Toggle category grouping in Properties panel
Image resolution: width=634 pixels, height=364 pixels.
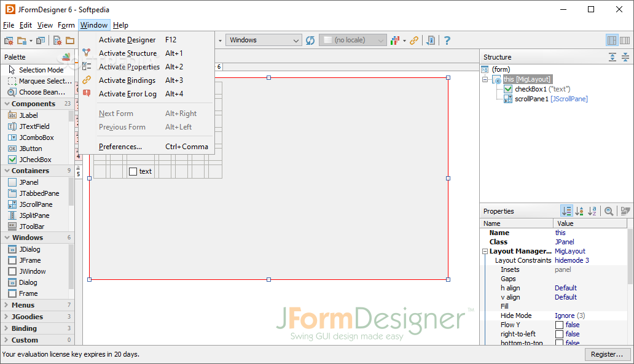click(x=566, y=211)
